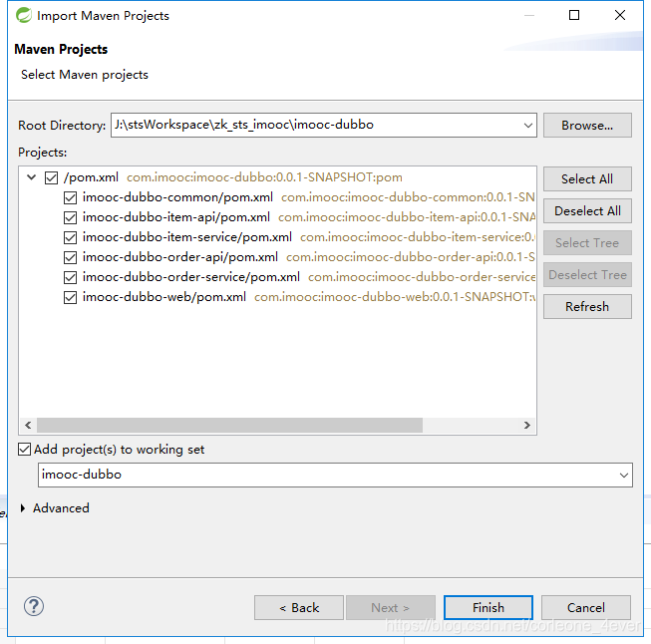Click the Deselect Tree button
Viewport: 651px width, 644px height.
tap(587, 275)
